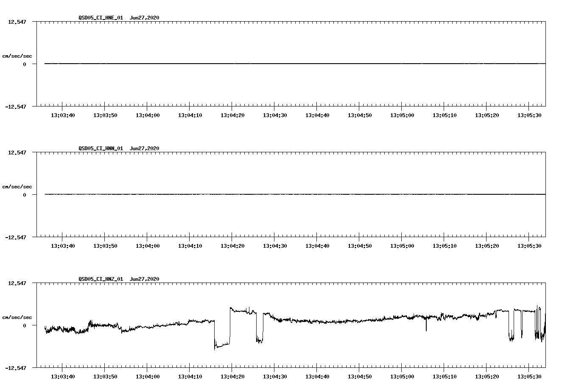Screen dimensions: 576x392
Task: Pick 13:04:50 time label beneath HNZ chart
Action: (360, 376)
